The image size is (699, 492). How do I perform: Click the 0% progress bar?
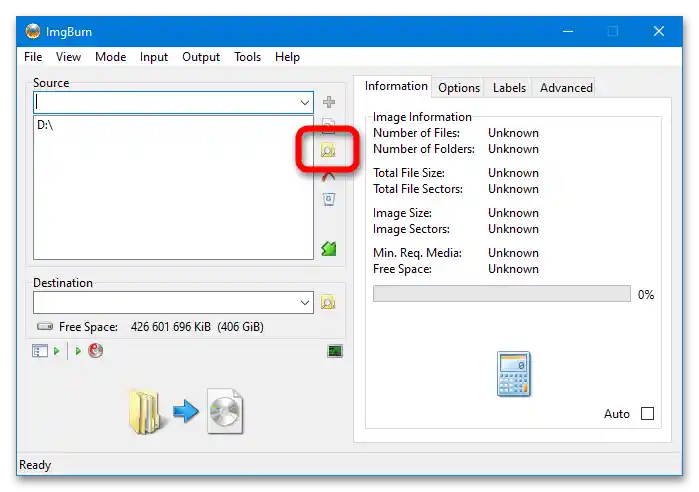point(502,294)
